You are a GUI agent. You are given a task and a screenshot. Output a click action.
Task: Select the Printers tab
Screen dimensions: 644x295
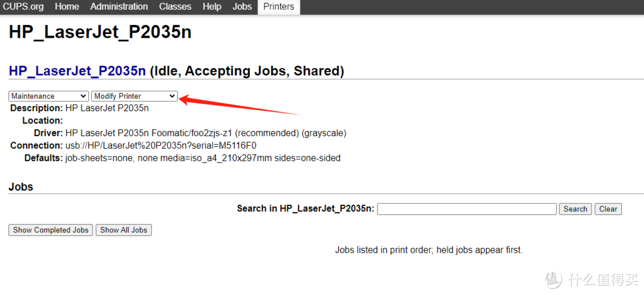click(278, 7)
